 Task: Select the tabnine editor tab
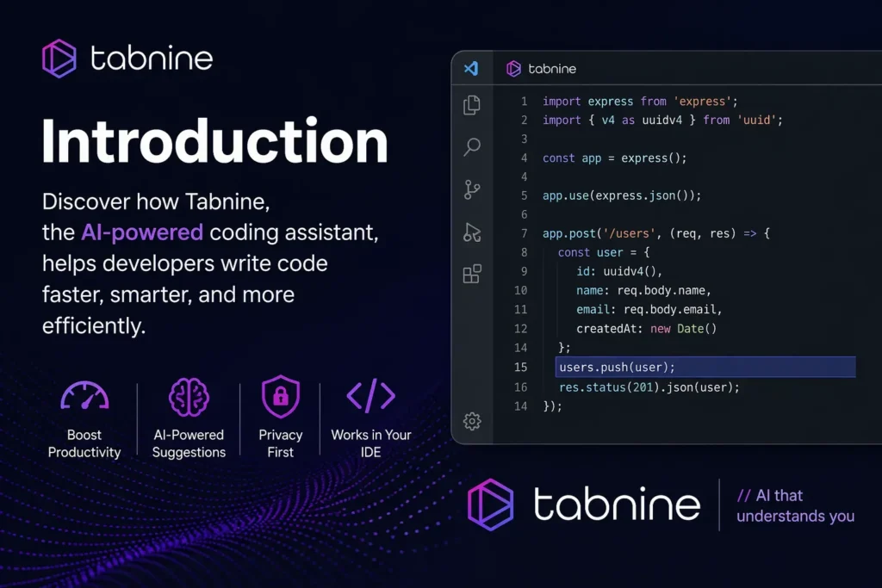(541, 69)
